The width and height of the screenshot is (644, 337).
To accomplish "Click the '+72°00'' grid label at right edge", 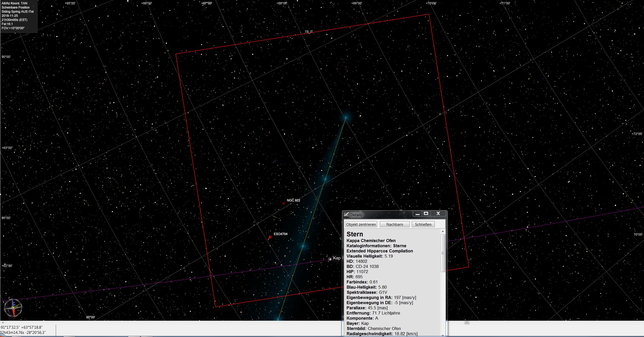I will click(x=637, y=134).
